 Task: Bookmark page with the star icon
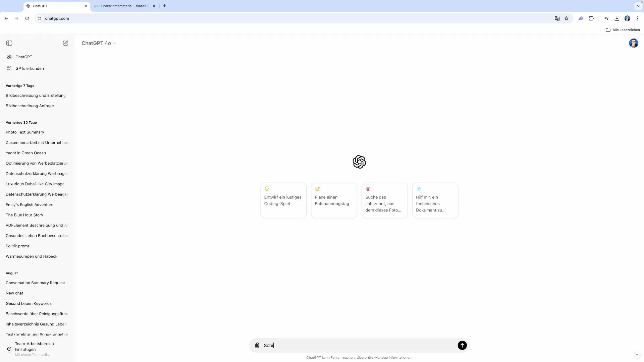[567, 18]
